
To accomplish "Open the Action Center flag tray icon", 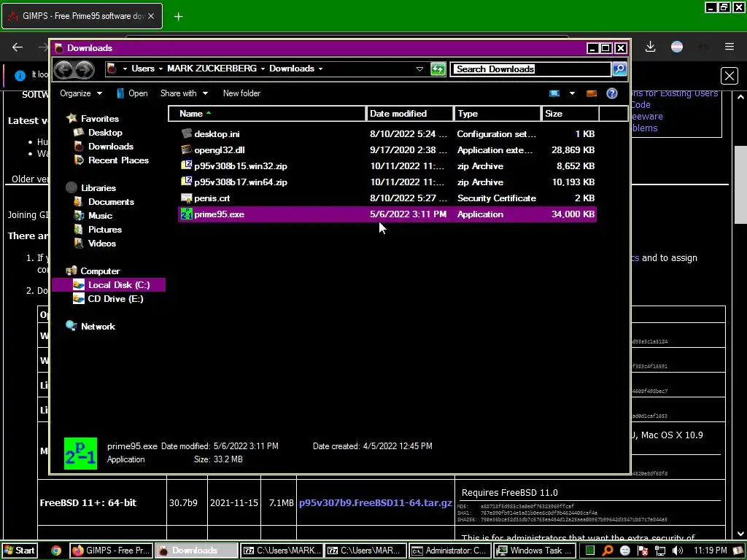I will [643, 551].
